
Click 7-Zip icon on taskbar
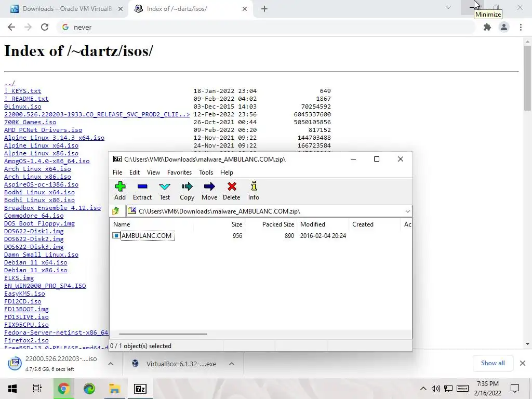pos(140,389)
